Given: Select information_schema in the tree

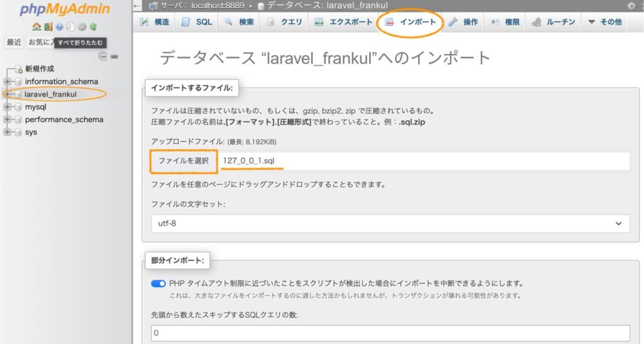Looking at the screenshot, I should click(x=61, y=82).
